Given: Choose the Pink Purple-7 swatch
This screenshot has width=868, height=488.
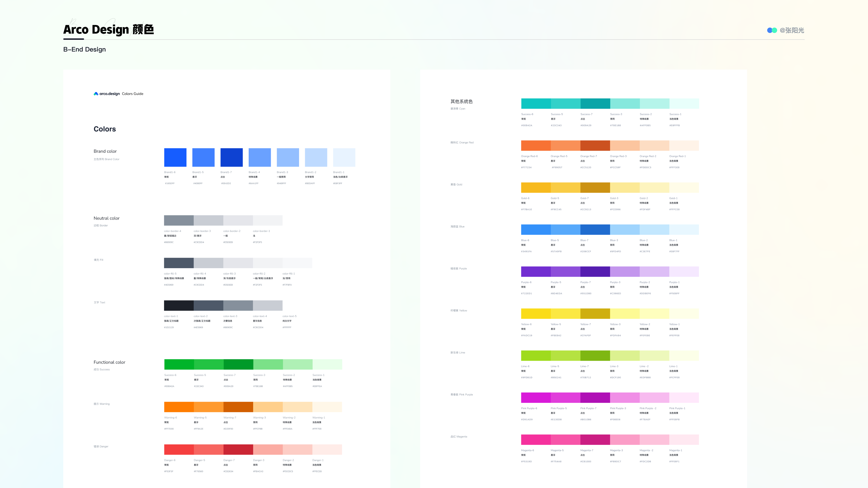Looking at the screenshot, I should [x=595, y=398].
